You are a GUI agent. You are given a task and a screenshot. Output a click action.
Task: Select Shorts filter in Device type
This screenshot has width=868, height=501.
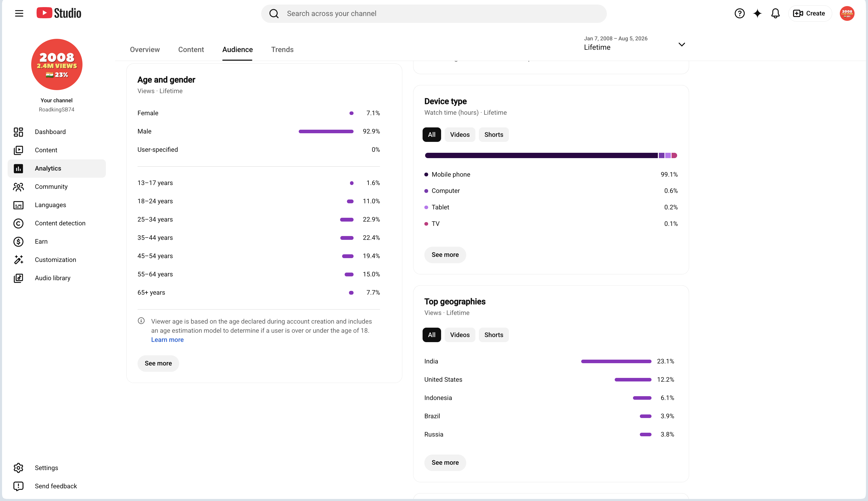(x=494, y=135)
